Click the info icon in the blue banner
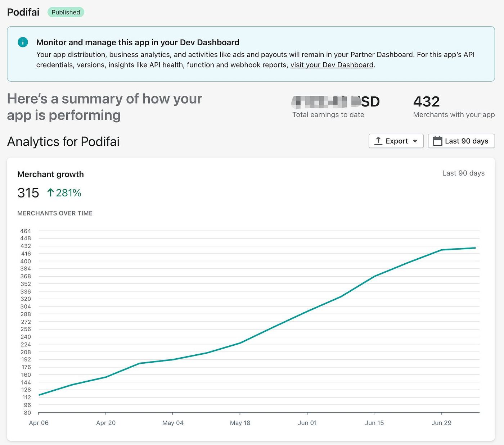 [23, 42]
